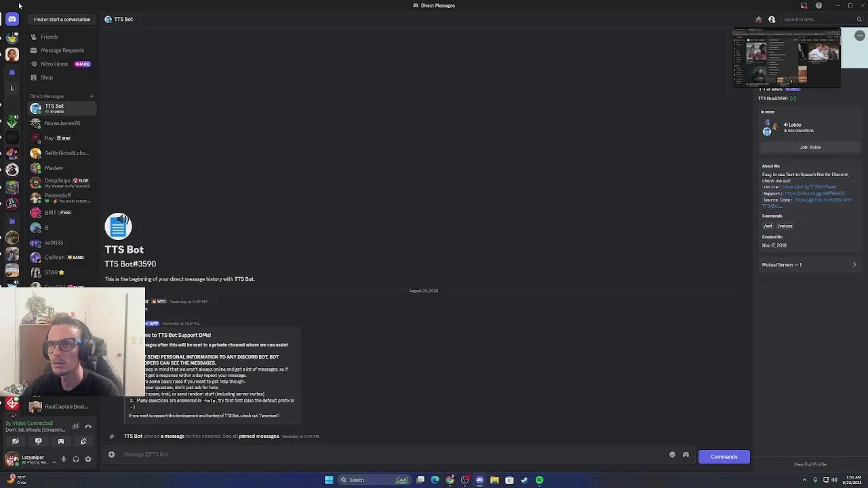Open the emoji picker in message bar
This screenshot has width=868, height=488.
[672, 455]
